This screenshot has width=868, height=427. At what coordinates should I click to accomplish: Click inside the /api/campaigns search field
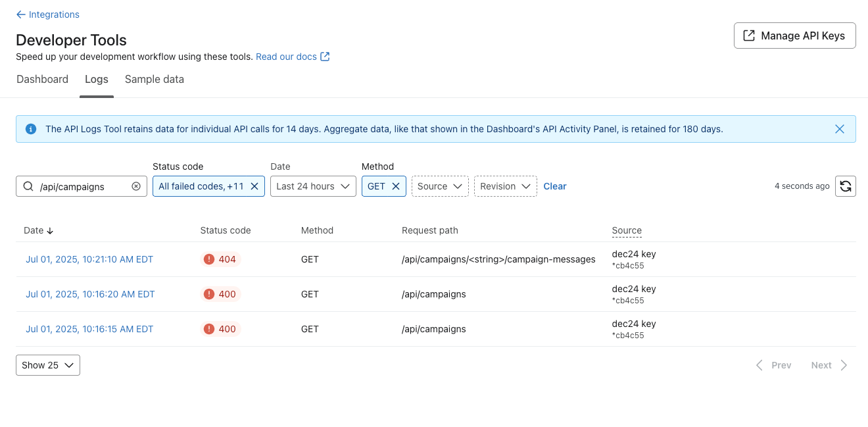[x=82, y=186]
